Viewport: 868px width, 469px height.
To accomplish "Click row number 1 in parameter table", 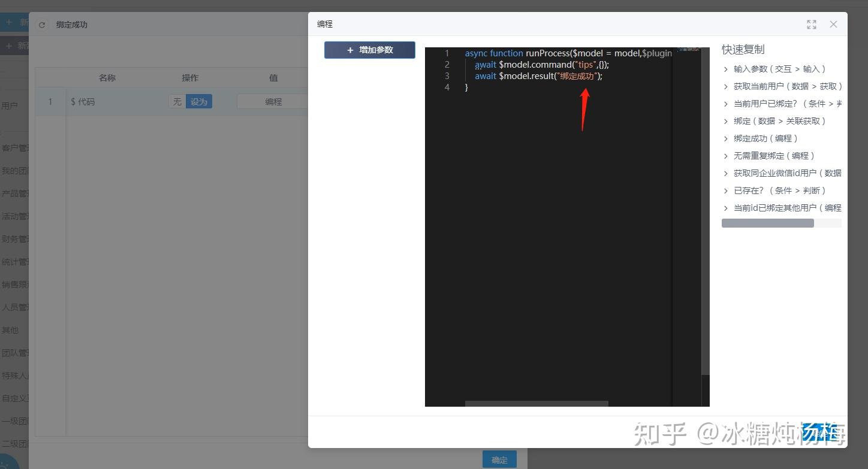I will [x=50, y=102].
